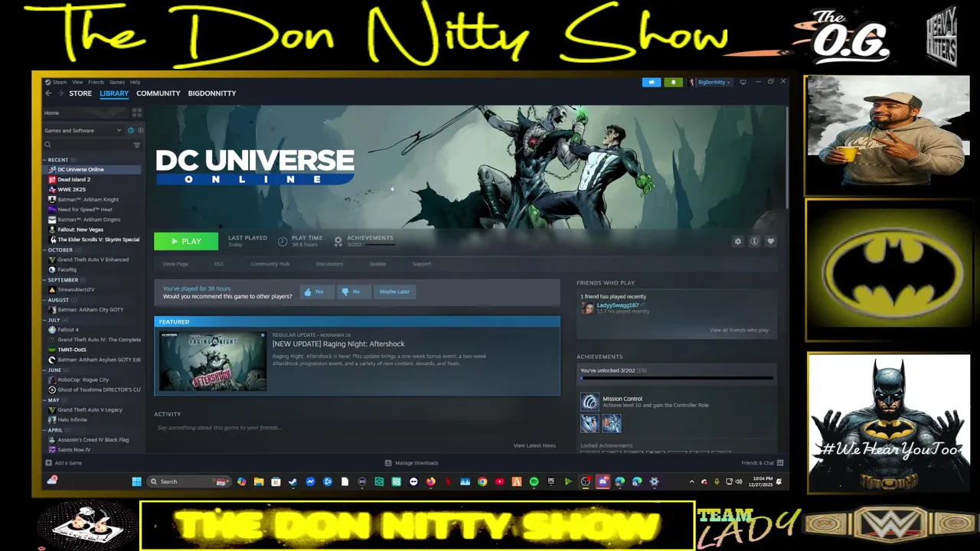Select Fallout: New Vegas in library
The height and width of the screenshot is (551, 980).
click(x=80, y=230)
